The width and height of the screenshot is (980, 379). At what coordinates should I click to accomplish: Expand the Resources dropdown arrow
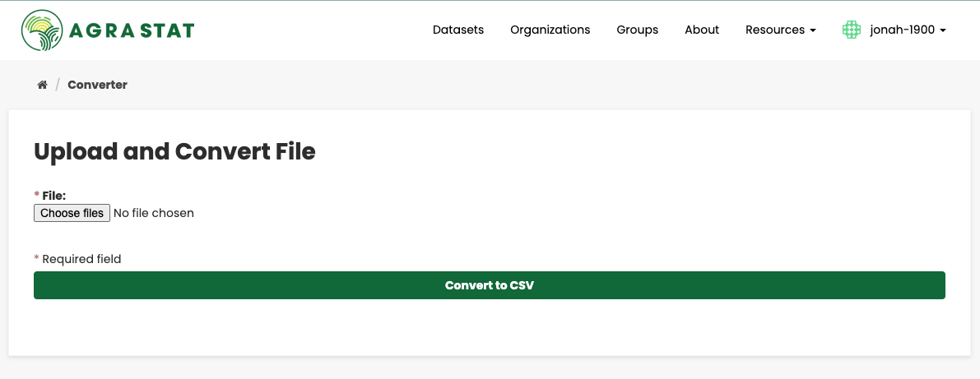pos(813,30)
